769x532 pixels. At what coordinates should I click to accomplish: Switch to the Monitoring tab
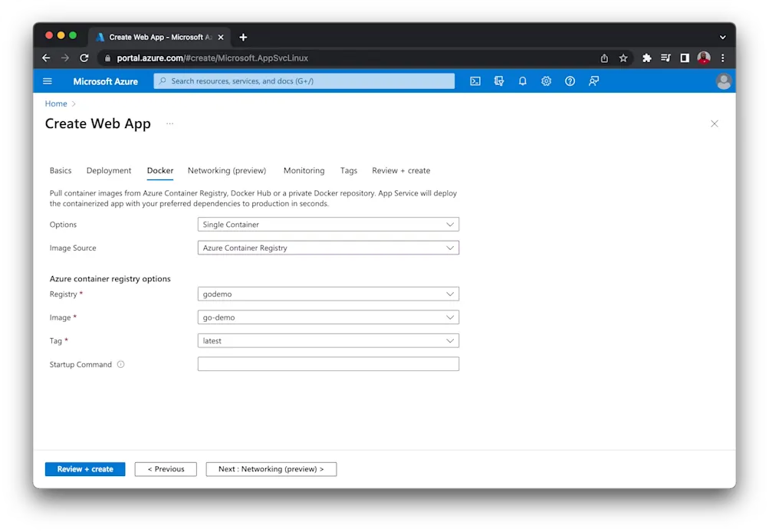tap(304, 170)
